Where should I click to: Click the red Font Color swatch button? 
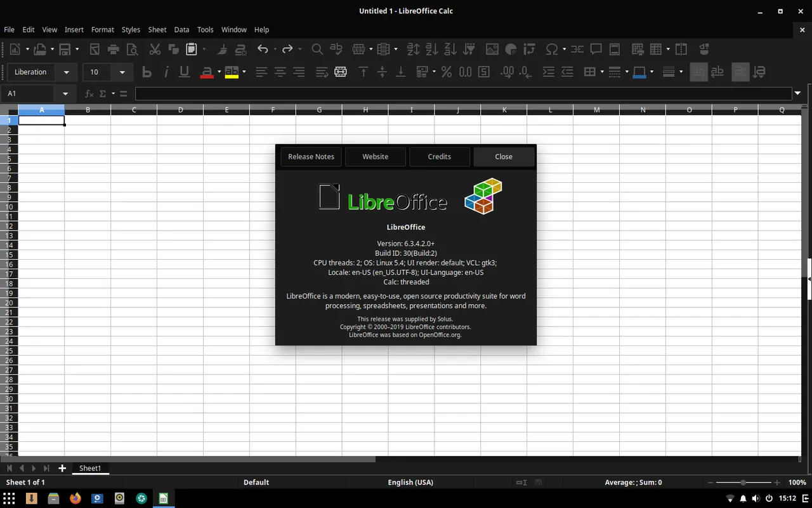pos(206,72)
